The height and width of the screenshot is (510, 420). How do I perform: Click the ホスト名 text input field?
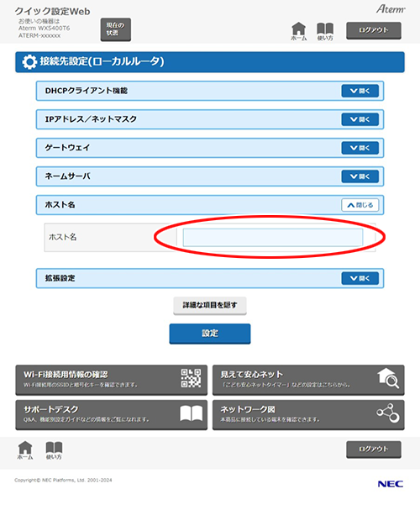coord(273,237)
